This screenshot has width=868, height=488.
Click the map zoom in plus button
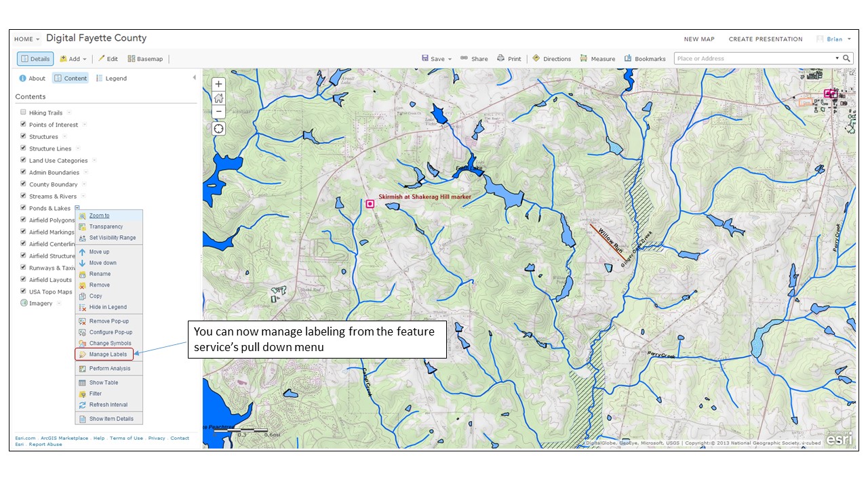click(218, 85)
